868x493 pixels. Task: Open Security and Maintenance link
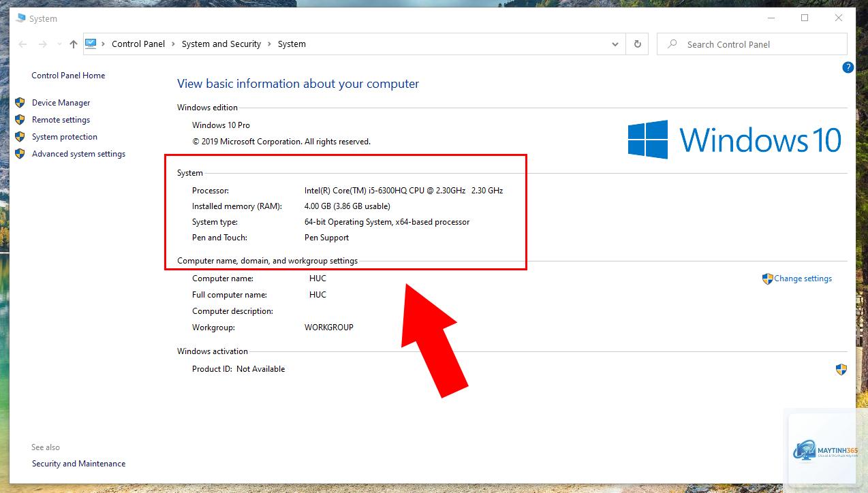pos(78,464)
